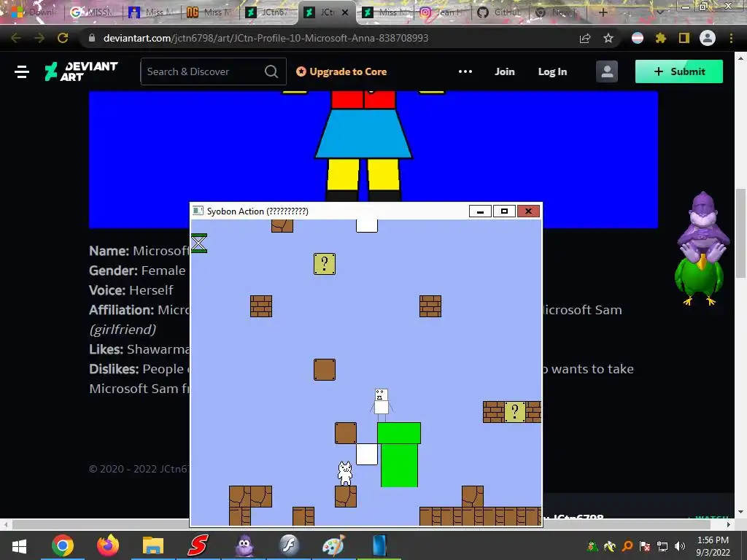
Task: Click the volume speaker tray icon
Action: point(680,545)
